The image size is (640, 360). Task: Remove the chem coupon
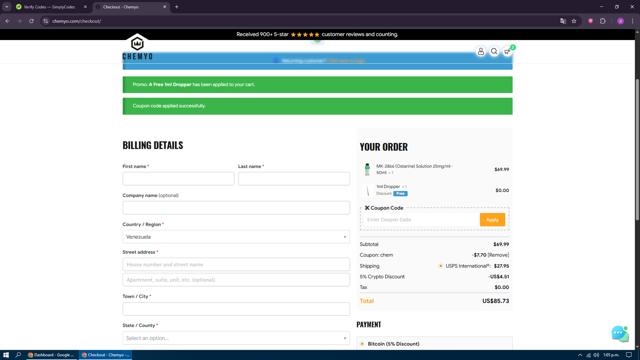point(498,255)
